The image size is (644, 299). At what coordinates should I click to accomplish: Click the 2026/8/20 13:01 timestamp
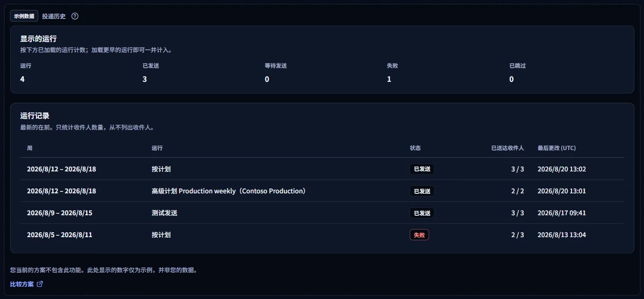pyautogui.click(x=562, y=191)
